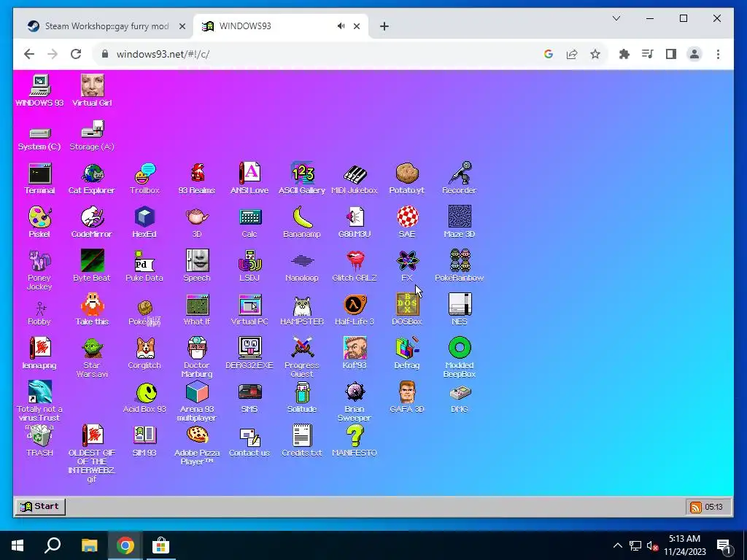This screenshot has width=747, height=560.
Task: Open Nanoloop icon
Action: 302,262
